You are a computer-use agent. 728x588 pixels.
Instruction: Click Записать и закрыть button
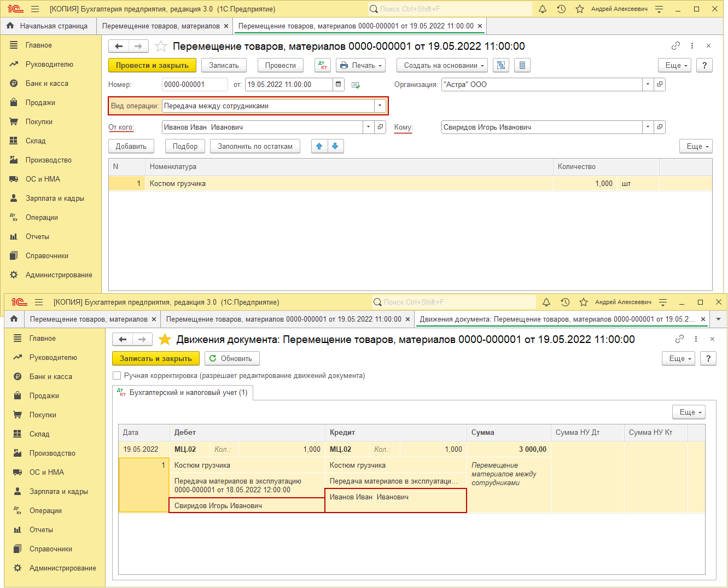(x=156, y=358)
